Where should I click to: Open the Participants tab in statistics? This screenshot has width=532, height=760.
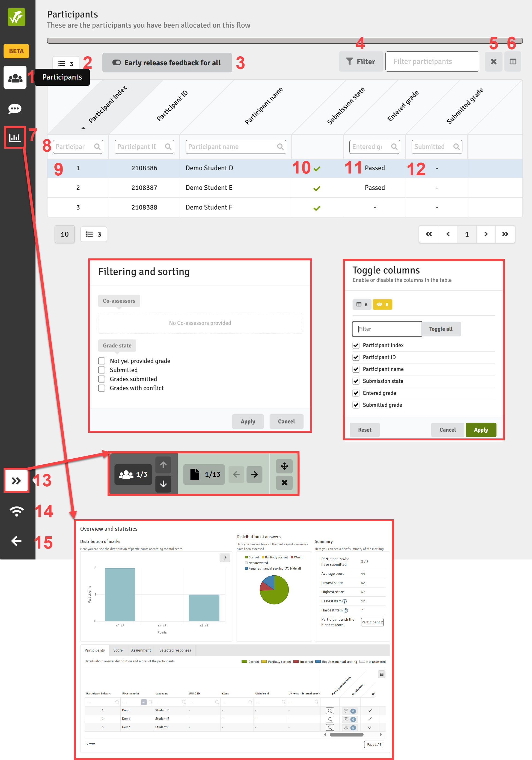pyautogui.click(x=94, y=650)
